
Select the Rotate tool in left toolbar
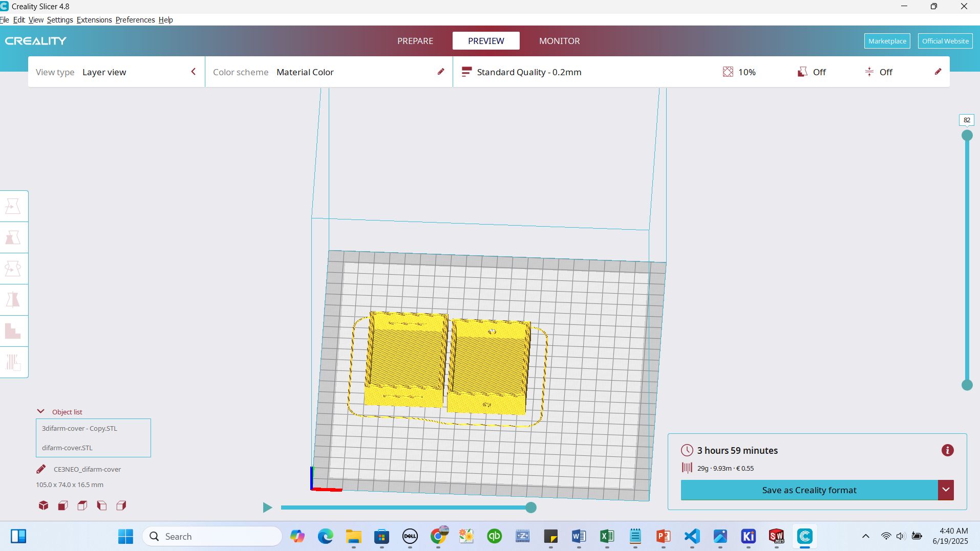point(13,269)
